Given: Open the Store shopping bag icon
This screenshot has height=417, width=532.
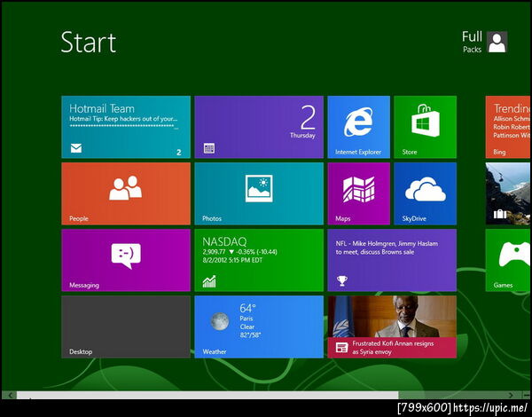Looking at the screenshot, I should pyautogui.click(x=425, y=121).
